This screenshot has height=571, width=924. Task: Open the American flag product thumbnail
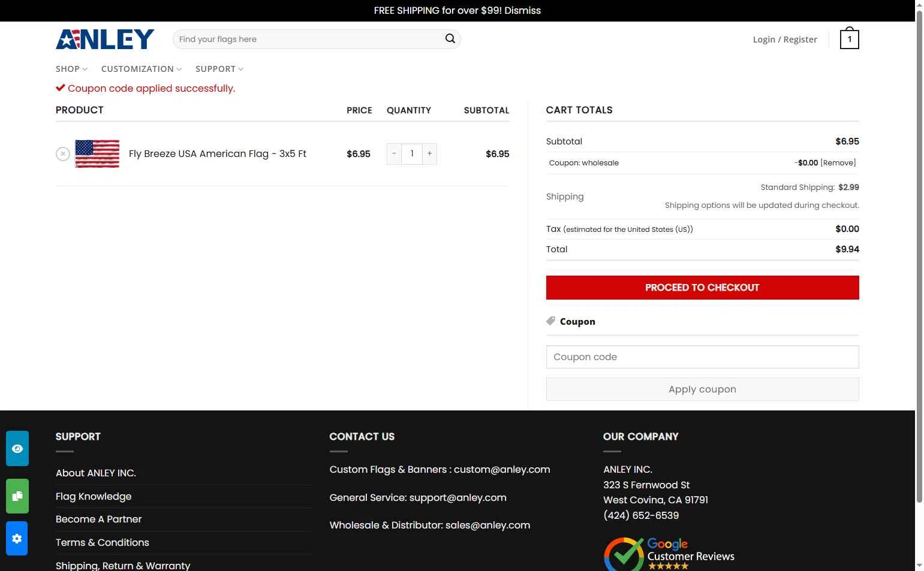[x=97, y=154]
